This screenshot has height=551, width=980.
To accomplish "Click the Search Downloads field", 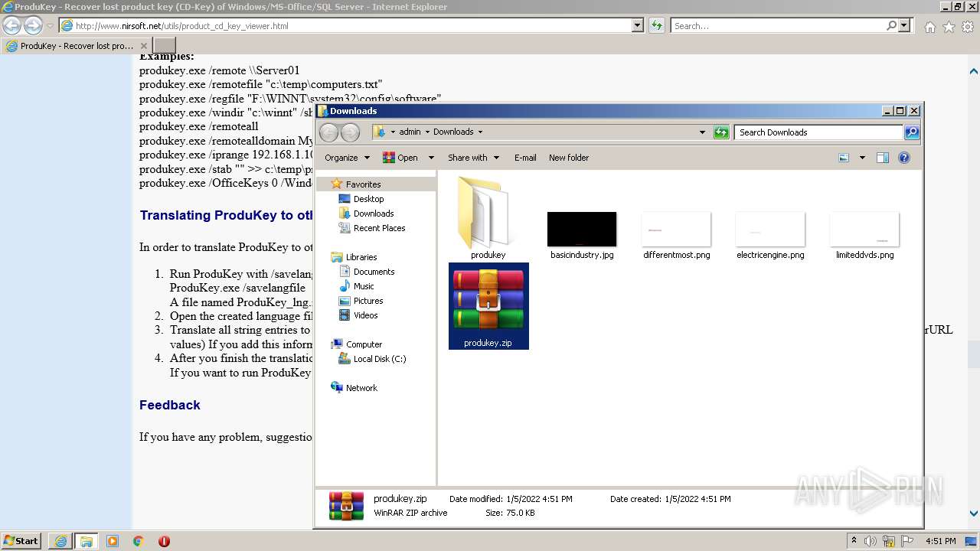I will [818, 132].
